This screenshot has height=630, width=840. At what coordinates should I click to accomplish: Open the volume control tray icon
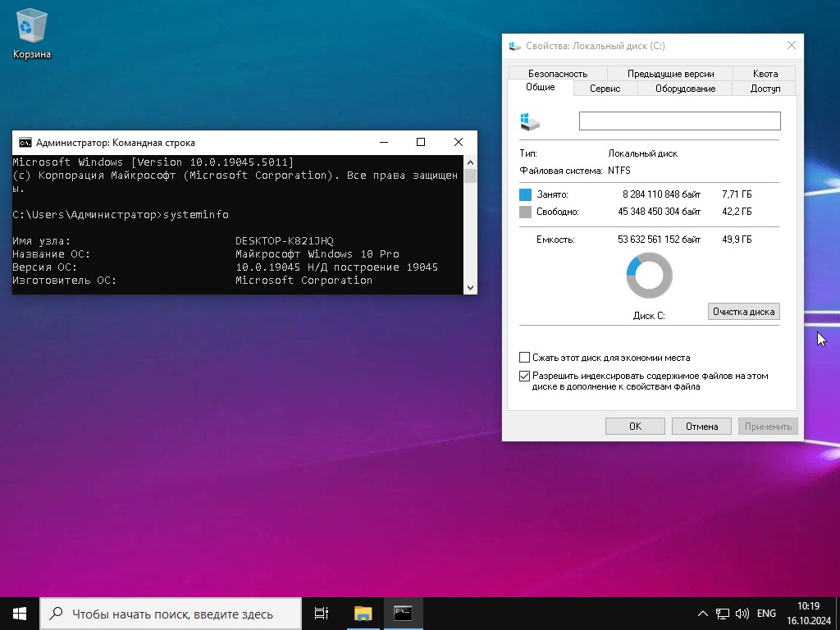pyautogui.click(x=742, y=614)
